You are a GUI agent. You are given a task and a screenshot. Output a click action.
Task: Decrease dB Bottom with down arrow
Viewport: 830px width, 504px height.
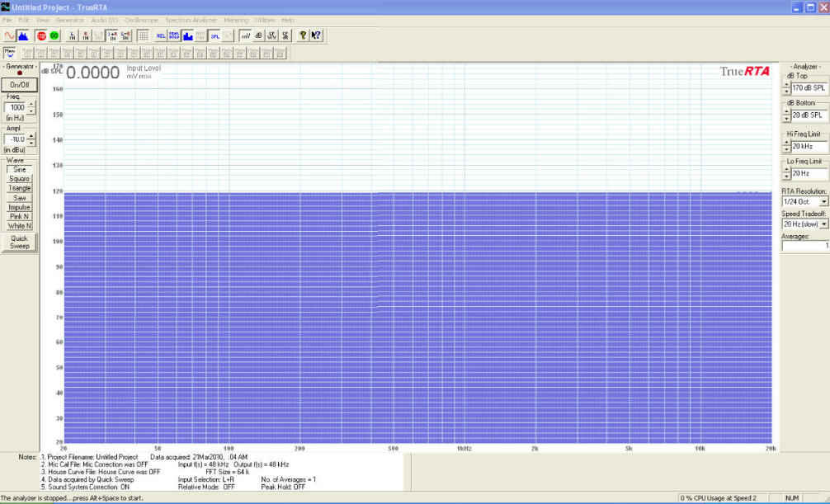[x=786, y=119]
